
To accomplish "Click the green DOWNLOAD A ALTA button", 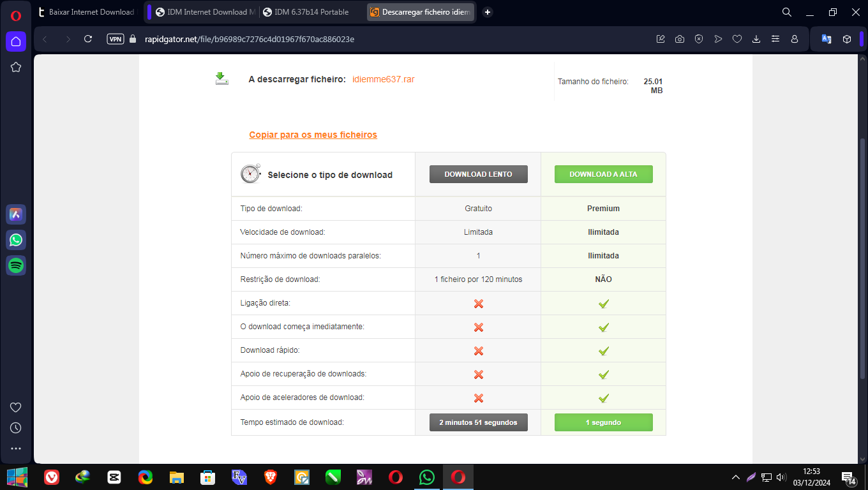I will point(603,174).
